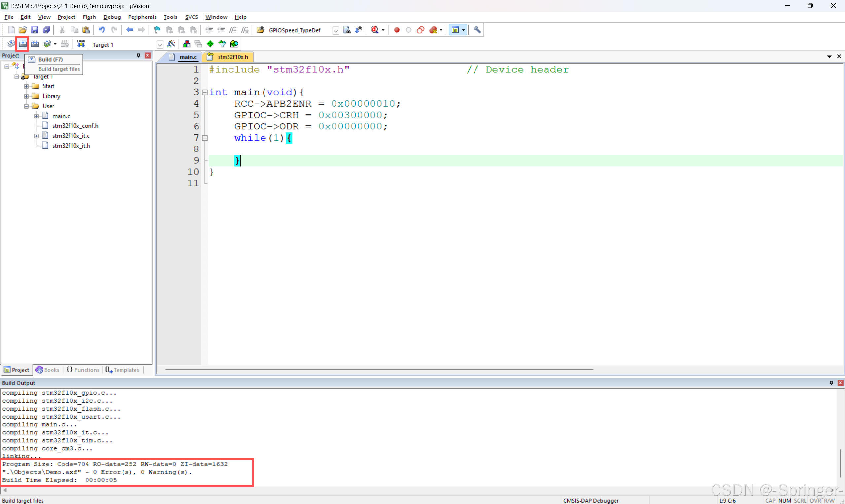Toggle the Build Output pin icon
Image resolution: width=845 pixels, height=504 pixels.
(x=831, y=383)
